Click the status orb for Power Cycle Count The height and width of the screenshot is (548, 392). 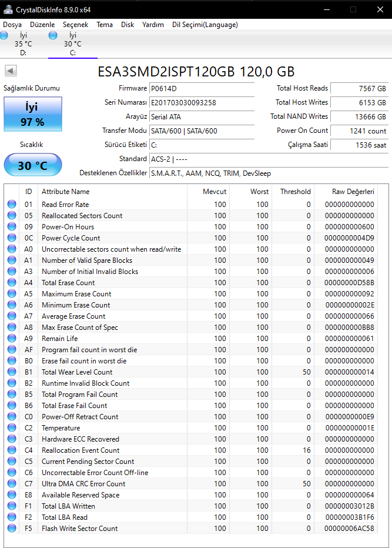pyautogui.click(x=12, y=238)
